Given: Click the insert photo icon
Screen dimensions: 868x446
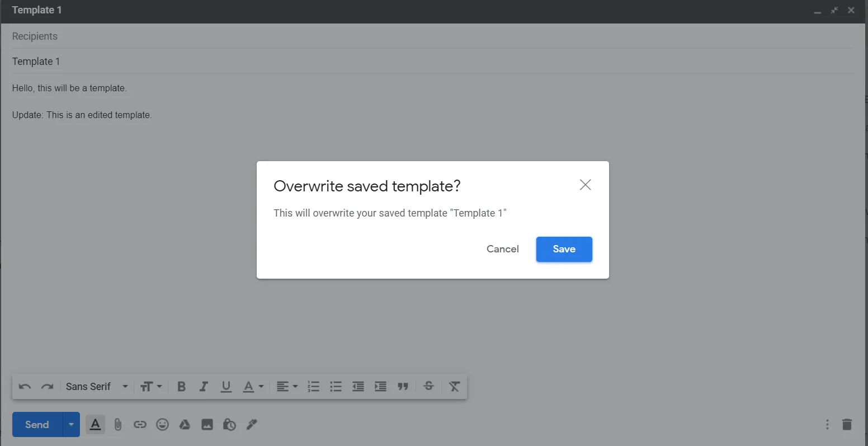Looking at the screenshot, I should [x=207, y=425].
